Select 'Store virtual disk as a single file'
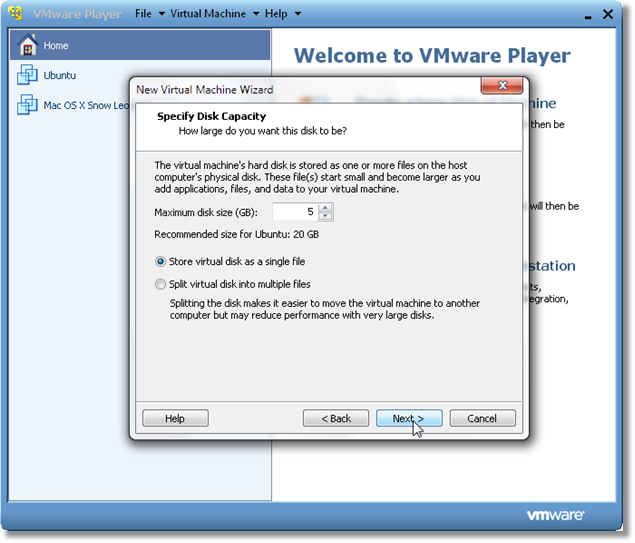This screenshot has width=635, height=543. point(230,262)
